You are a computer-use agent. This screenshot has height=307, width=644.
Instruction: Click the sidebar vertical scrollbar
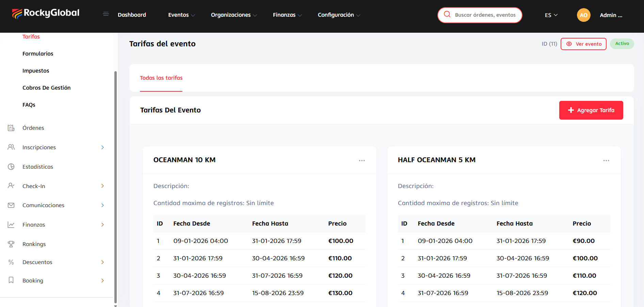pyautogui.click(x=115, y=187)
